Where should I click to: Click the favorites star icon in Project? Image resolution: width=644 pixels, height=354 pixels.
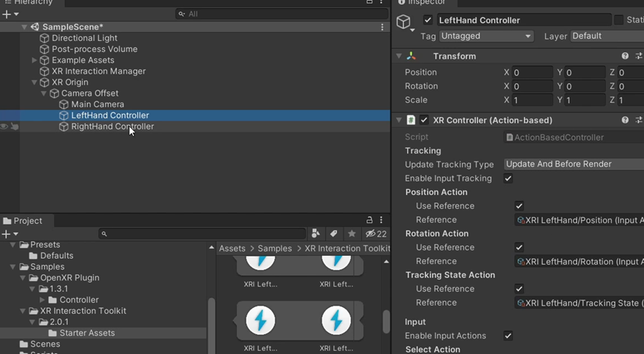(x=351, y=234)
